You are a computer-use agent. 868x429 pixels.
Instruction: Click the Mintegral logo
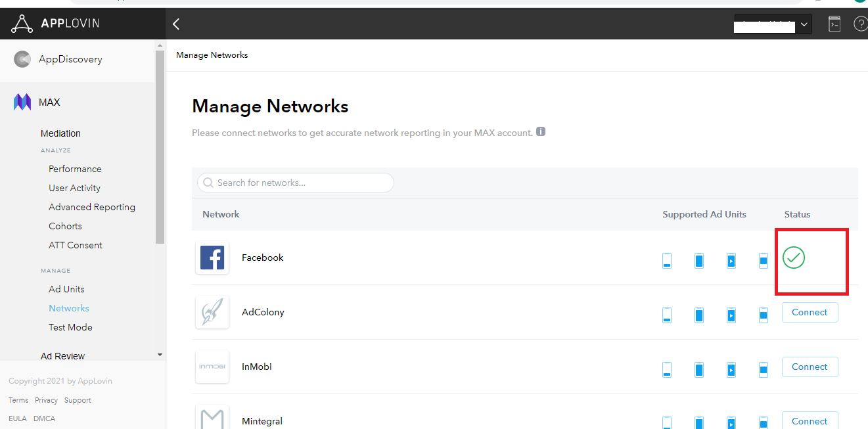coord(212,417)
